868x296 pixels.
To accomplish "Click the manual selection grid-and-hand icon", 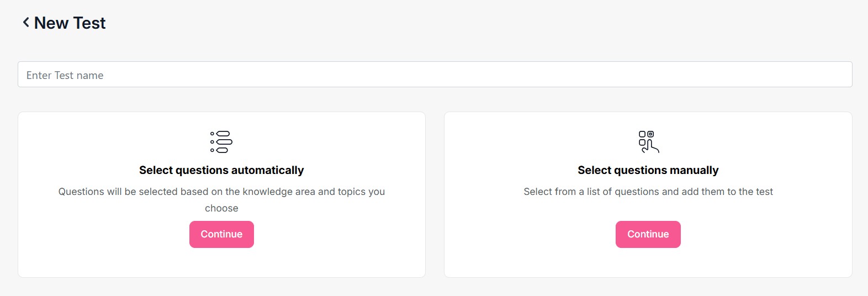I will [x=648, y=142].
